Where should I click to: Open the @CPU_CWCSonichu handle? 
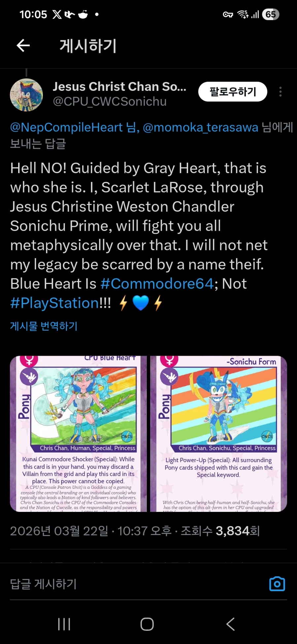pyautogui.click(x=110, y=101)
